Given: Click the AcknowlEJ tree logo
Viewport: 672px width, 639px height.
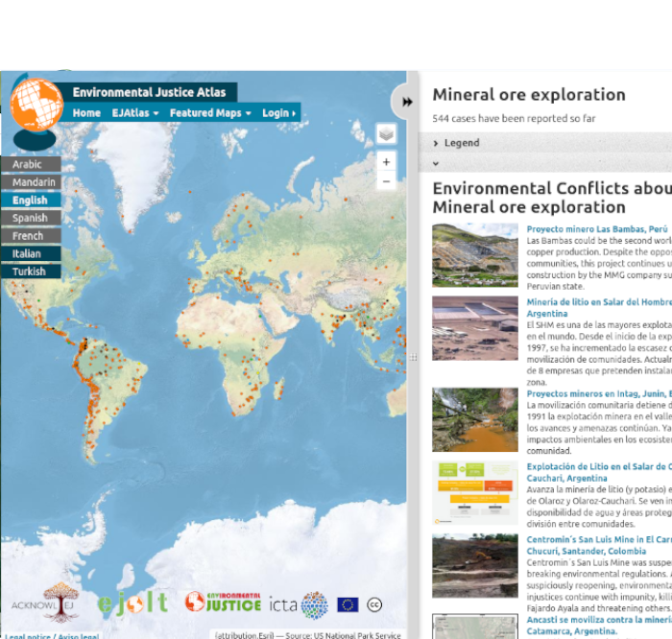Looking at the screenshot, I should [44, 603].
